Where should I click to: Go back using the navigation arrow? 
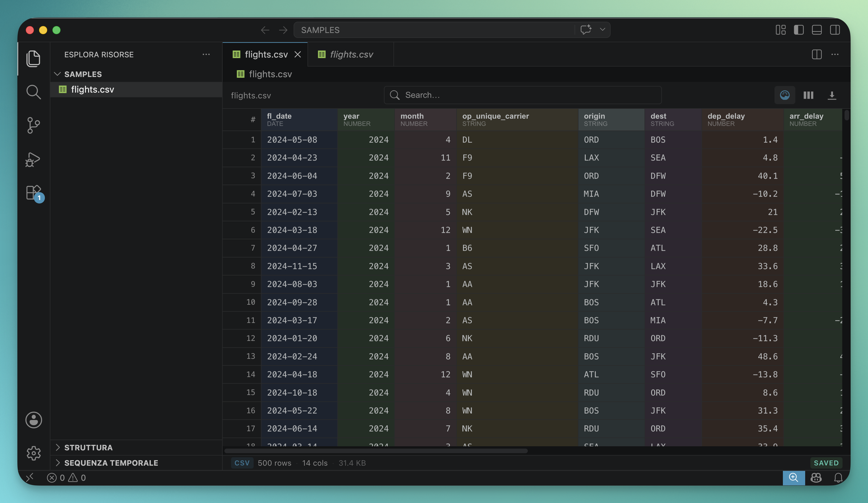point(265,30)
